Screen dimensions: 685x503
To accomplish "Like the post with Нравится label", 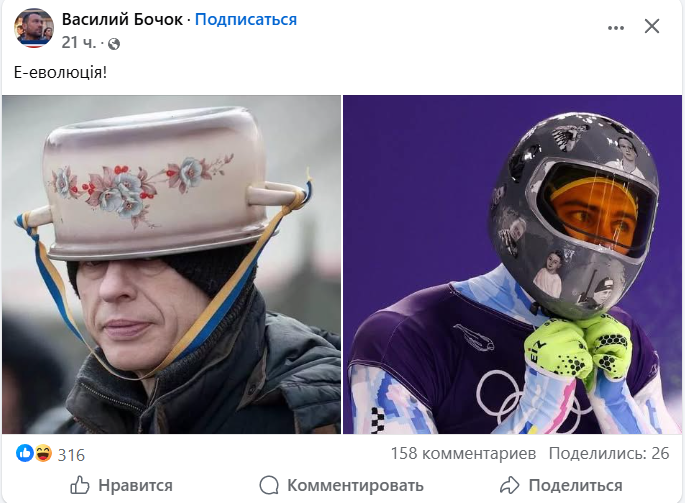I will [135, 485].
